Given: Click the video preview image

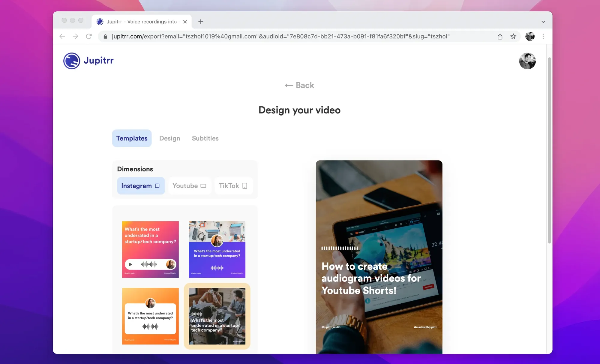Looking at the screenshot, I should click(379, 257).
